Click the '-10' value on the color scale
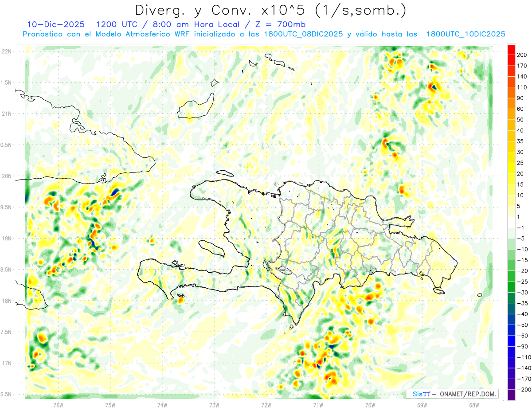This screenshot has width=532, height=411. click(x=522, y=249)
